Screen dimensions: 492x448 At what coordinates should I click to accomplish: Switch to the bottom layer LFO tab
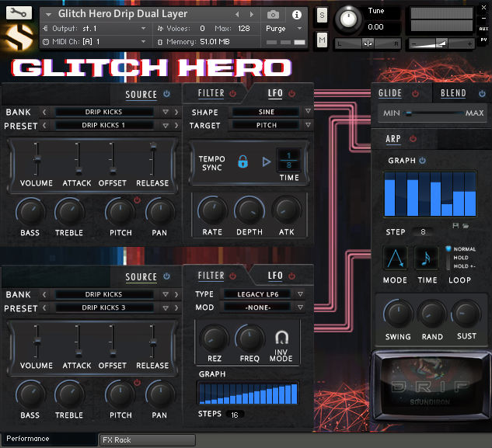click(x=275, y=276)
